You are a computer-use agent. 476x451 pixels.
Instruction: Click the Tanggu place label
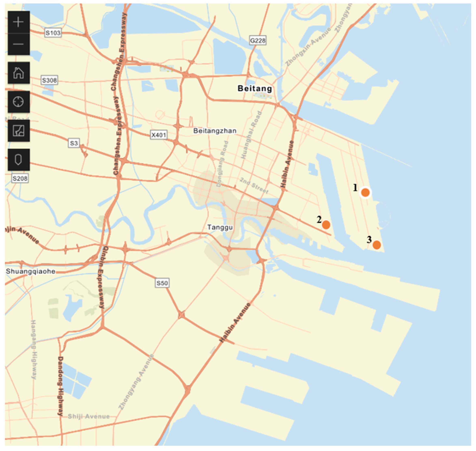click(x=220, y=227)
